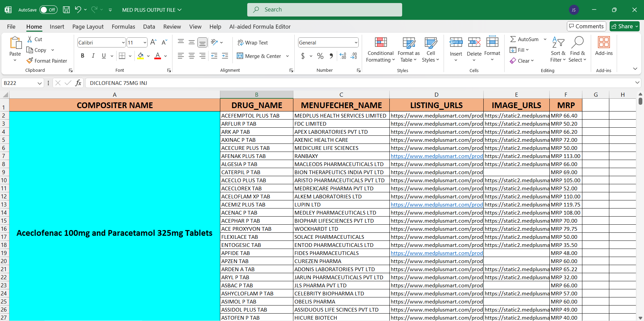Click the Cut scissors icon
This screenshot has width=644, height=321.
point(30,39)
